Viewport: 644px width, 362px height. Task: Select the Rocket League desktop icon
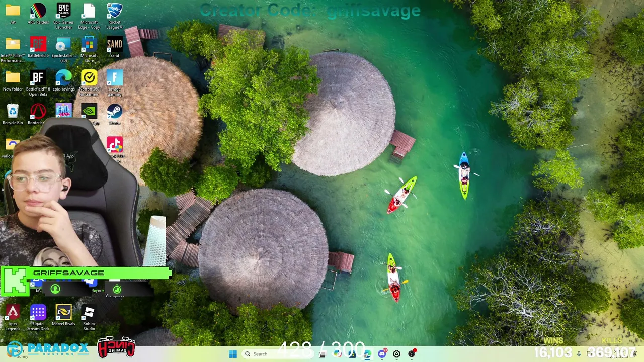click(114, 16)
